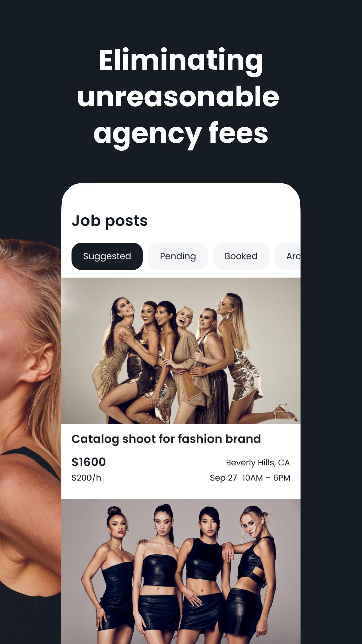The image size is (362, 644).
Task: Click the $200/h hourly rate
Action: pyautogui.click(x=86, y=478)
